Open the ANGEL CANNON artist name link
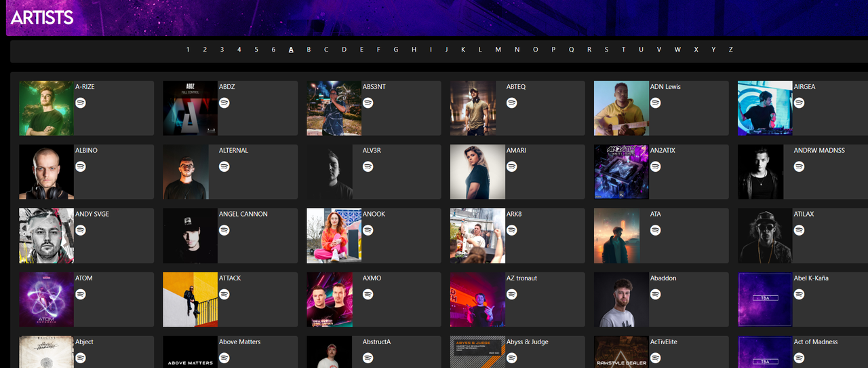The height and width of the screenshot is (368, 868). (243, 214)
